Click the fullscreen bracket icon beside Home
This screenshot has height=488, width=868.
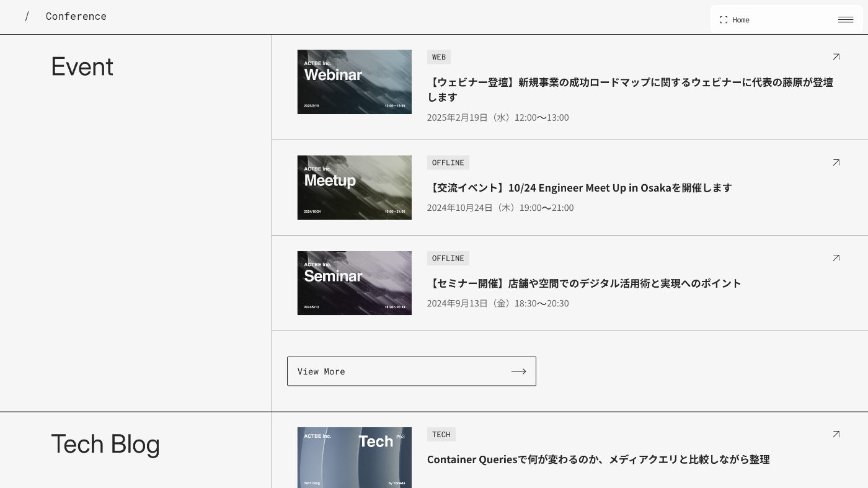(724, 20)
